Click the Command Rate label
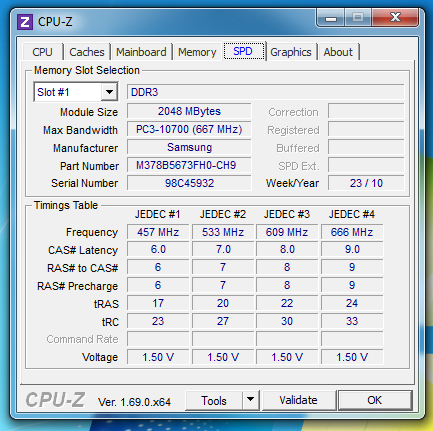This screenshot has width=433, height=431. pyautogui.click(x=82, y=339)
